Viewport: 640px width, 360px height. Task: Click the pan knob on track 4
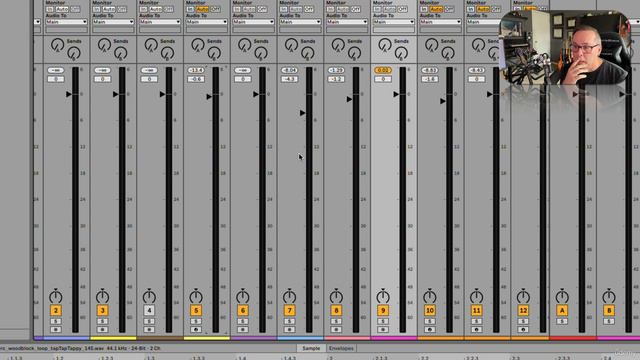(149, 296)
